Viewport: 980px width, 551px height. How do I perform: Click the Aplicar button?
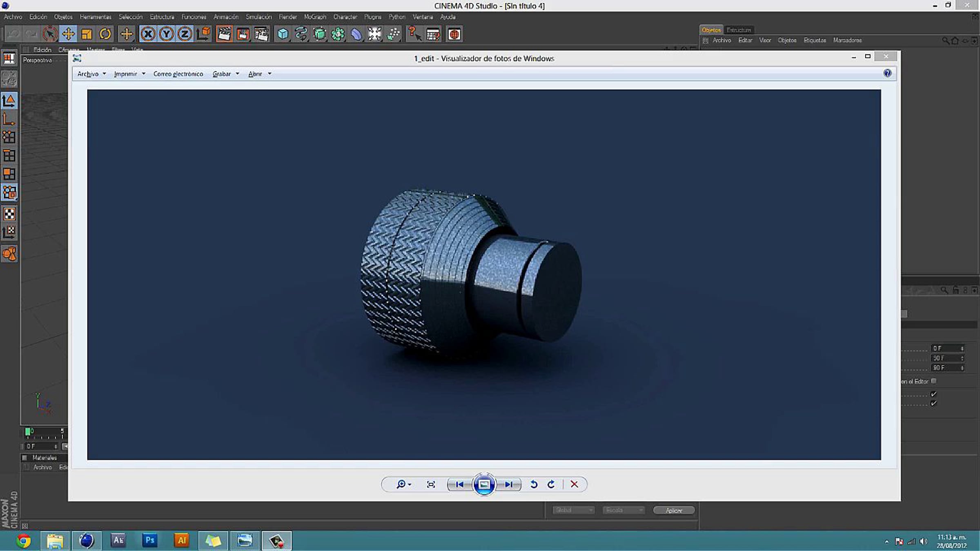674,510
